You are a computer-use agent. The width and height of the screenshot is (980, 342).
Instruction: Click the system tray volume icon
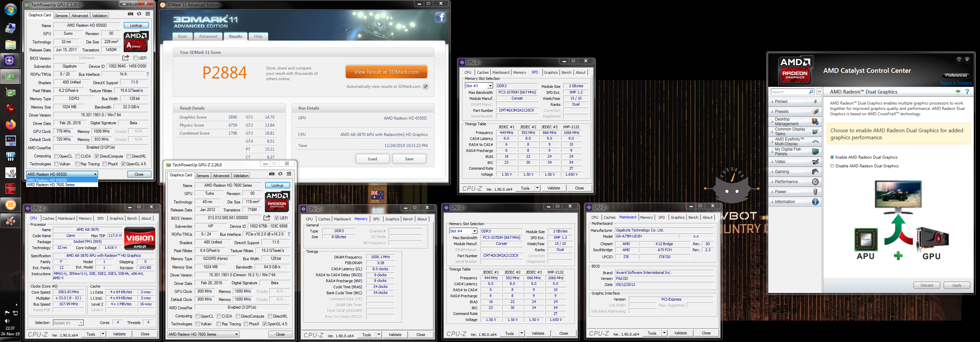point(7,321)
